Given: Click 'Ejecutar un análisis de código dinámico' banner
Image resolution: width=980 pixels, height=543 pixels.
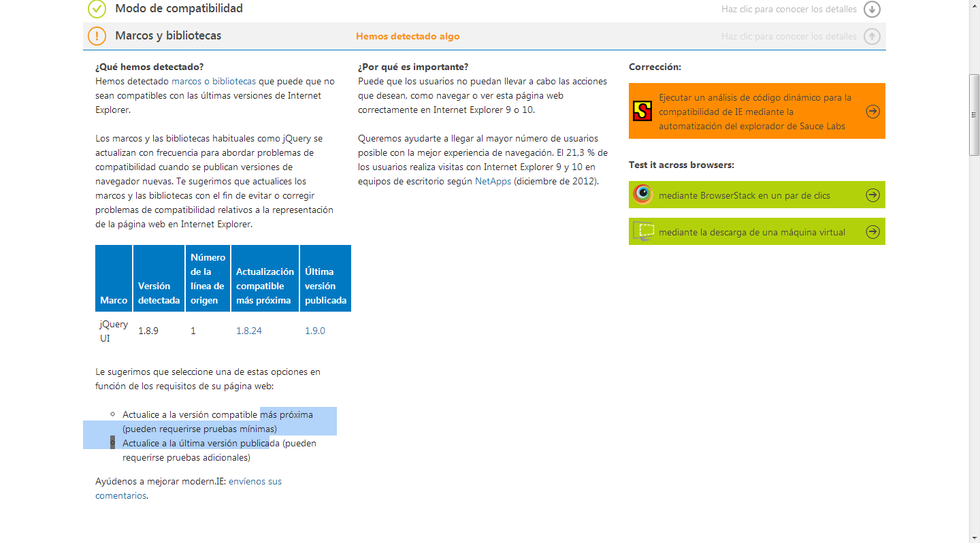Looking at the screenshot, I should 757,111.
